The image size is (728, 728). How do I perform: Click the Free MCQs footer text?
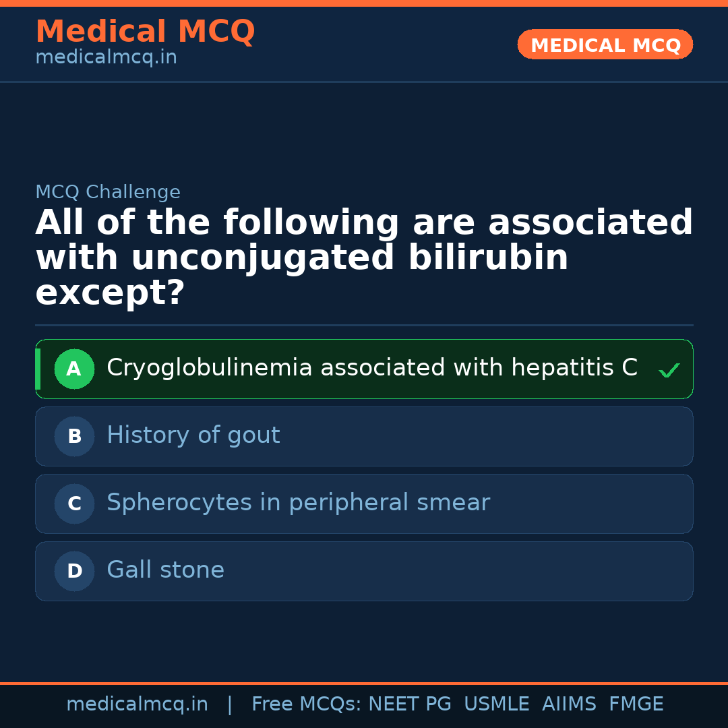[x=307, y=704]
